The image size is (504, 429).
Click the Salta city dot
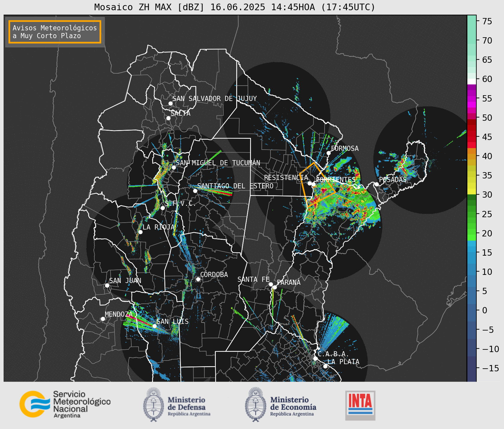click(169, 118)
